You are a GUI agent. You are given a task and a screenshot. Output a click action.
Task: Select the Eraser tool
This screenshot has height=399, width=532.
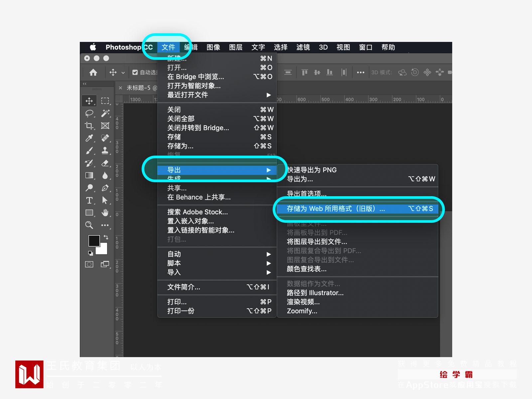[105, 163]
